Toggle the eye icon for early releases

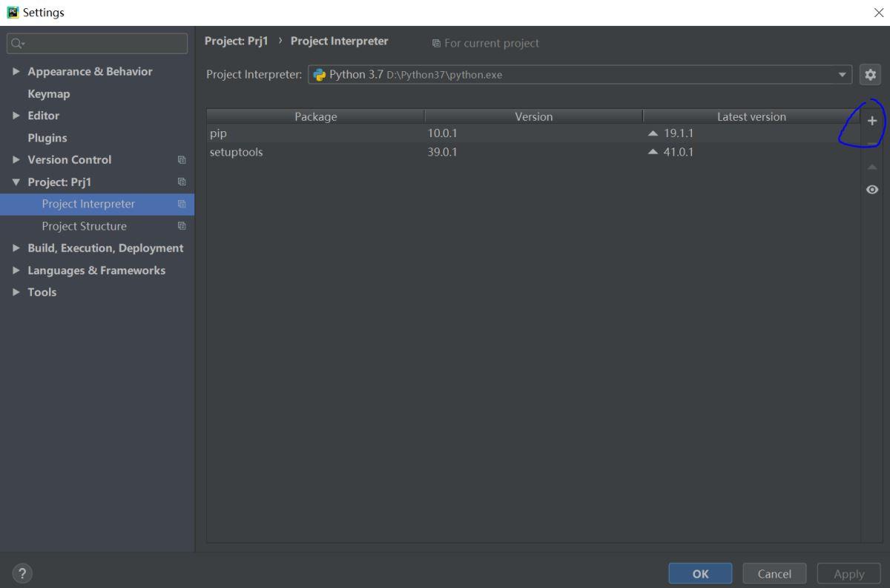pos(872,190)
